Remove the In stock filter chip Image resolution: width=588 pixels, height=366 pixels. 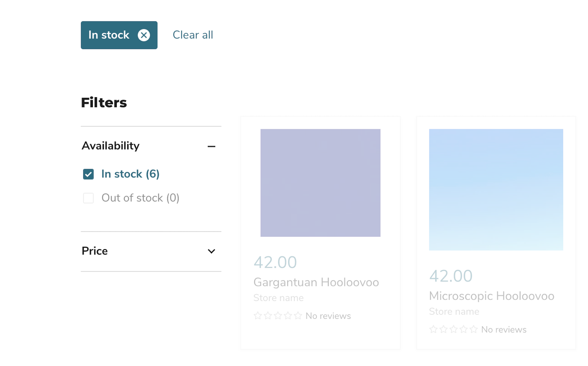point(144,35)
